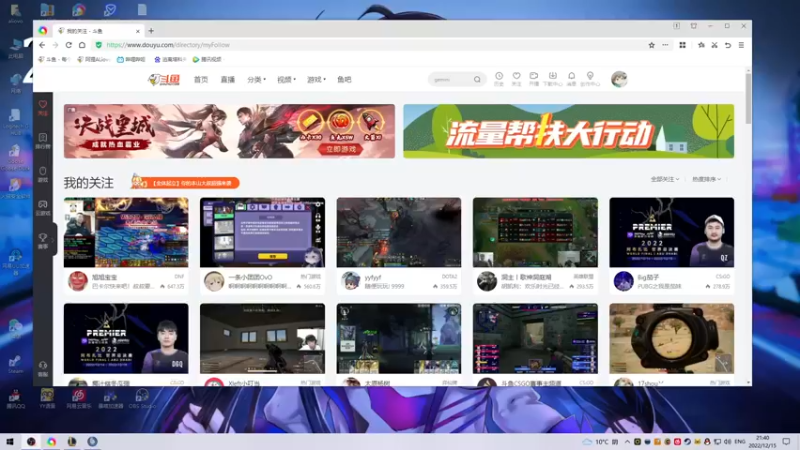Click the 旭旭宝宝 streamer name

[105, 277]
